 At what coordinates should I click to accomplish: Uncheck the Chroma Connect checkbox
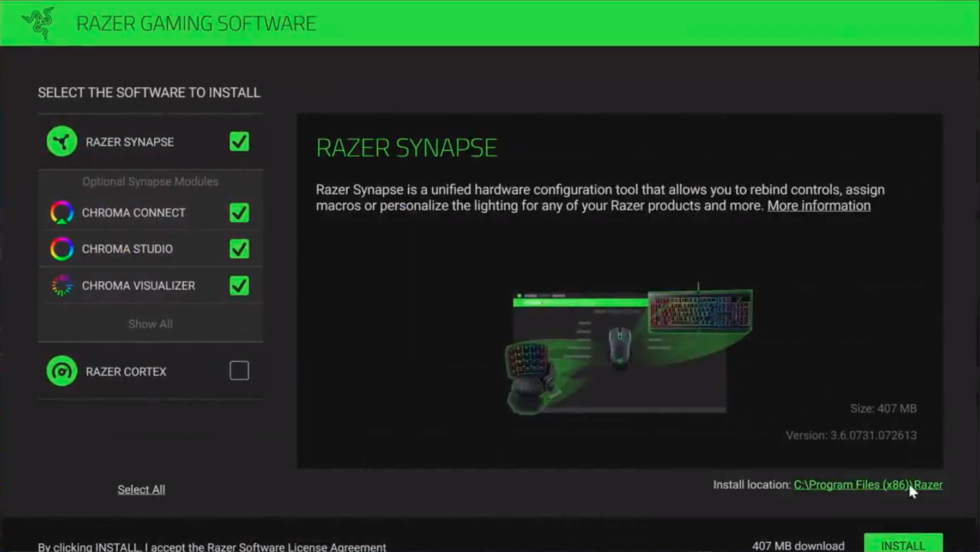(239, 212)
